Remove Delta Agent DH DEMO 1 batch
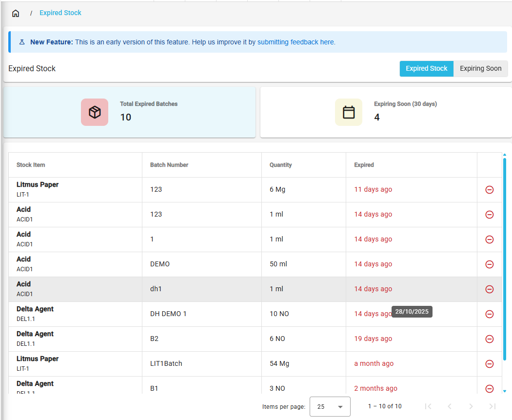The width and height of the screenshot is (512, 420). (490, 314)
